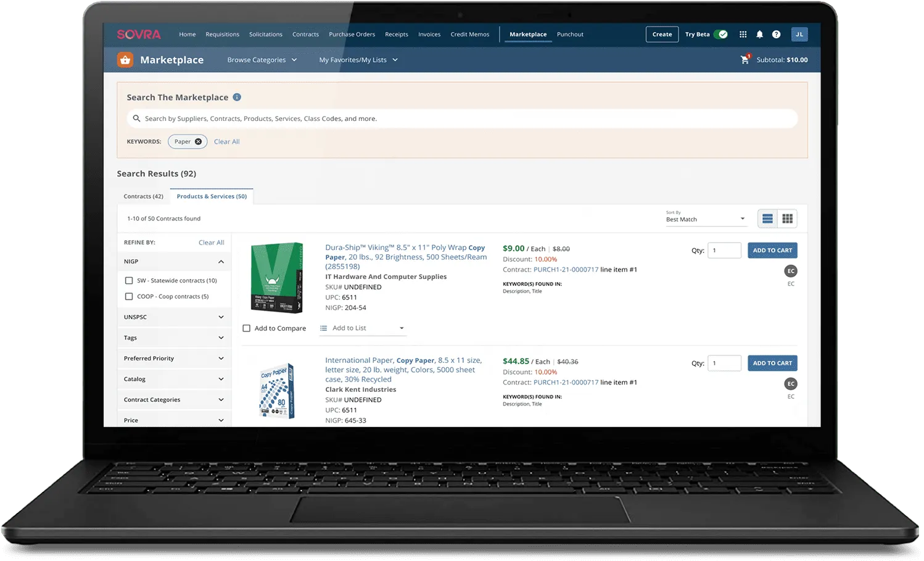Click the Create button
This screenshot has height=561, width=924.
(662, 35)
